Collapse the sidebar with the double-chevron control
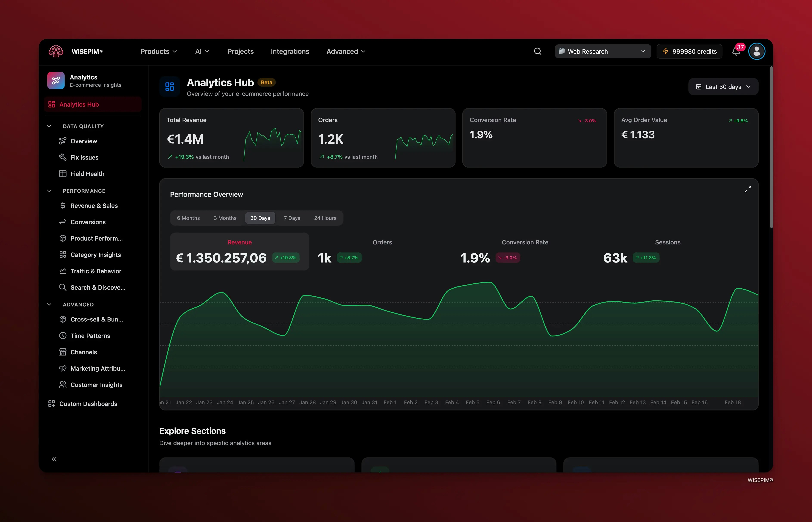 54,459
